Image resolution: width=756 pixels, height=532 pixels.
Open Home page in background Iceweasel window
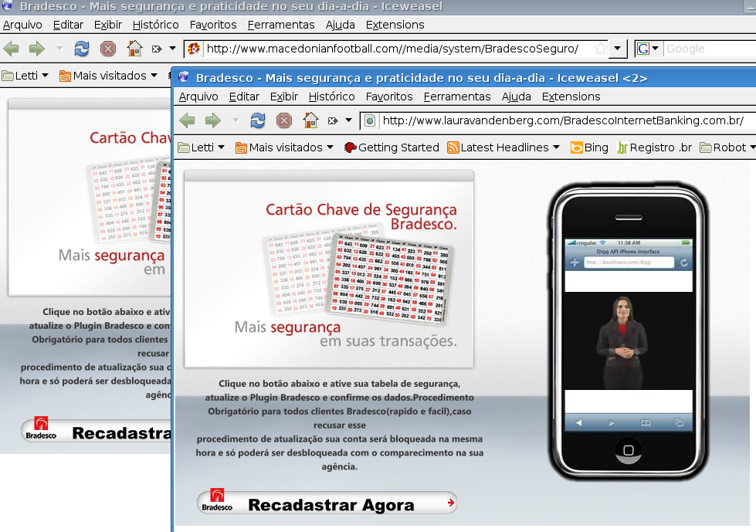coord(134,49)
